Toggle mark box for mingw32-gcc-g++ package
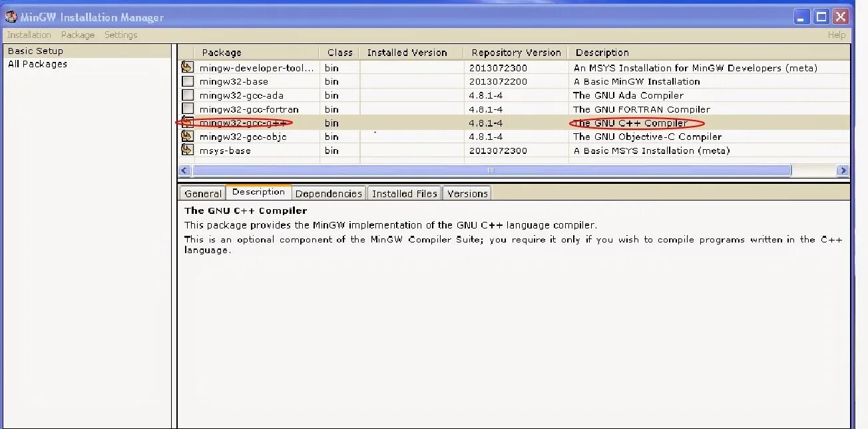 (x=187, y=123)
